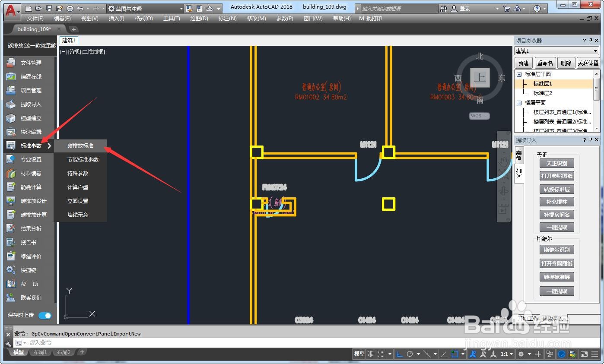This screenshot has height=364, width=604.
Task: Click the workspace switching gear icon
Action: pyautogui.click(x=521, y=354)
